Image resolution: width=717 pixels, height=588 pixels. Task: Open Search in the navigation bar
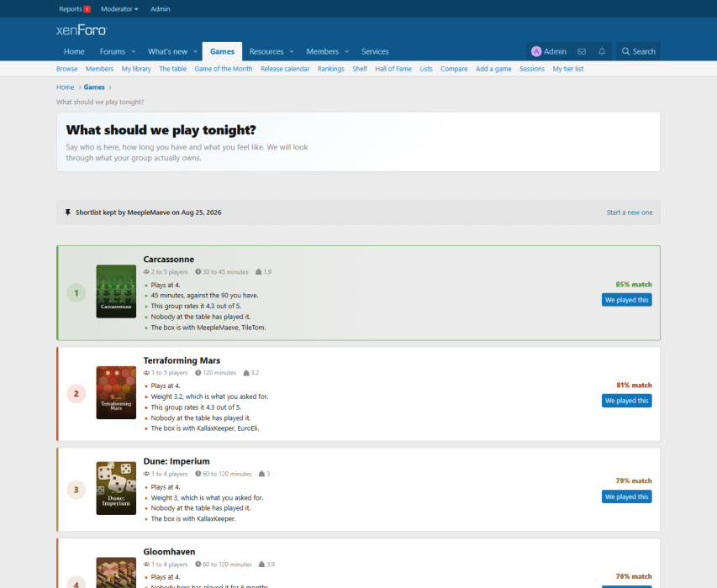coord(638,51)
